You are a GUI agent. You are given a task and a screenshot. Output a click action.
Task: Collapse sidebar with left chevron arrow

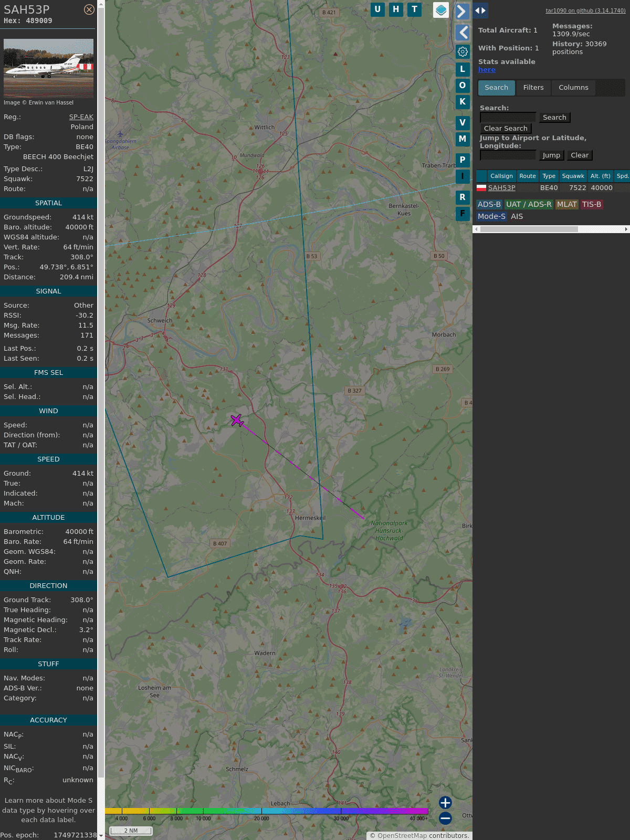[x=462, y=33]
